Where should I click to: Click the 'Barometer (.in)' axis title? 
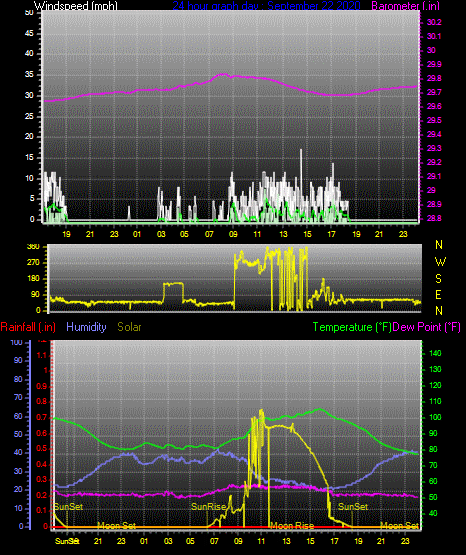405,5
